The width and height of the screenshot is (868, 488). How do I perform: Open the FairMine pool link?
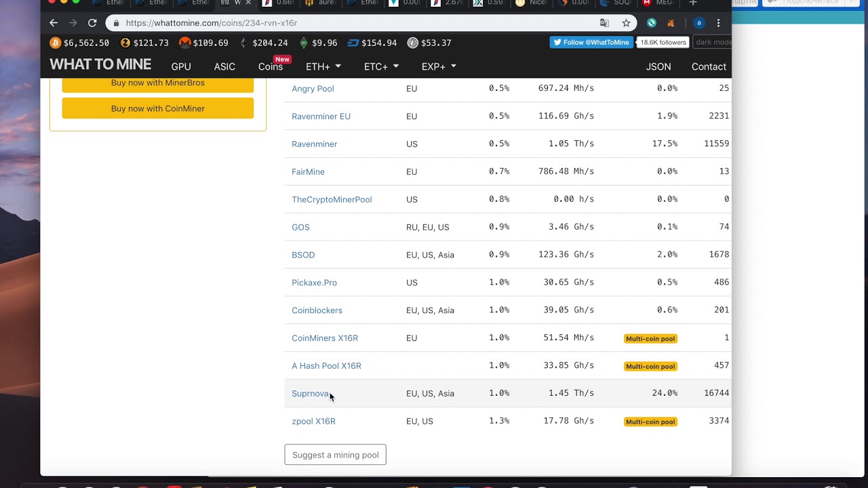(308, 172)
